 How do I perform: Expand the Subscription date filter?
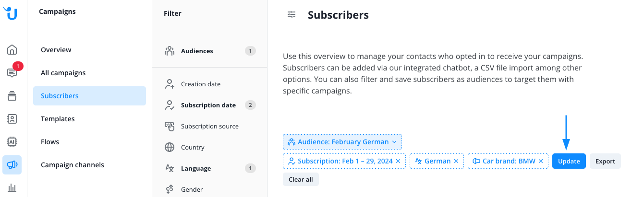click(209, 105)
